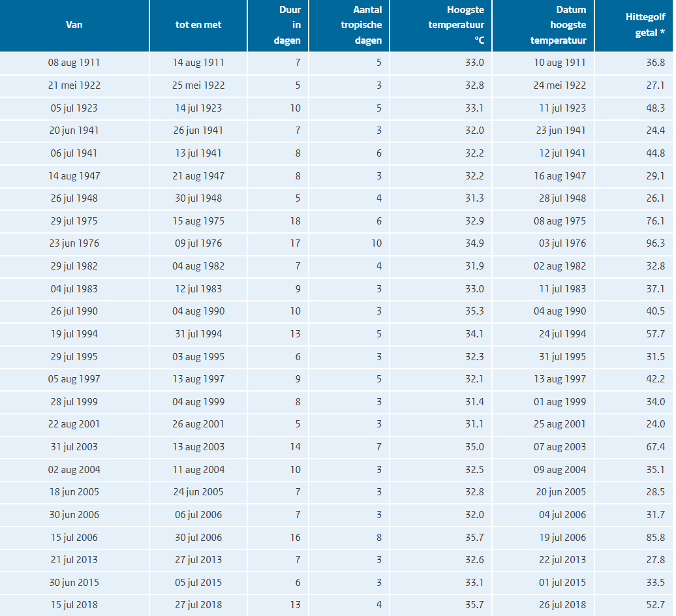Click the start date '15 jul 2018'
Screen dimensions: 676x616
coord(73,605)
